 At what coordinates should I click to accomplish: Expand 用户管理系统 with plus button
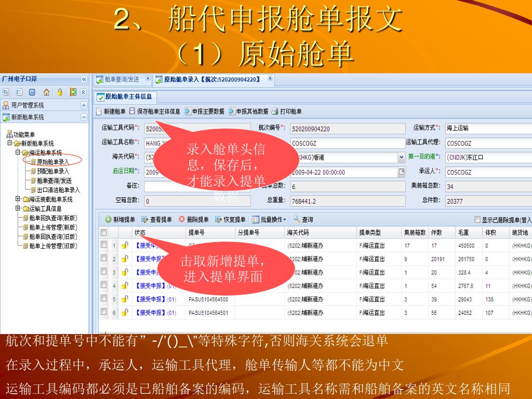[x=84, y=105]
